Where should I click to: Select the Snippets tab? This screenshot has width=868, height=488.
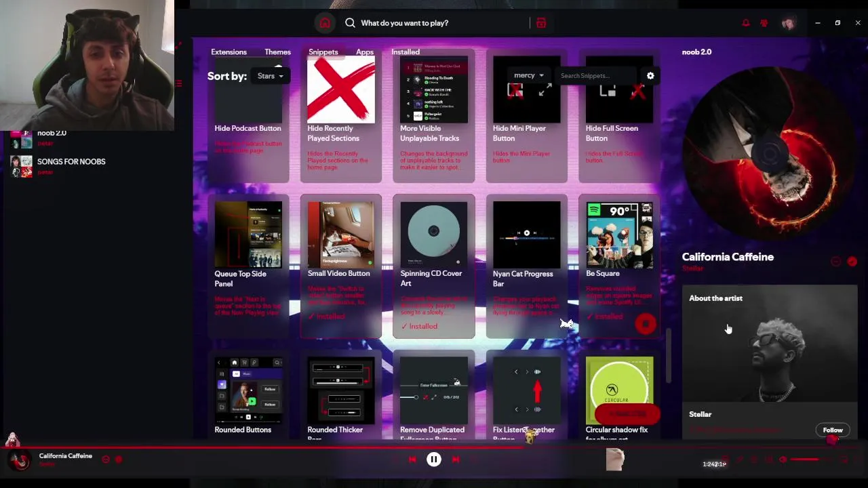323,52
